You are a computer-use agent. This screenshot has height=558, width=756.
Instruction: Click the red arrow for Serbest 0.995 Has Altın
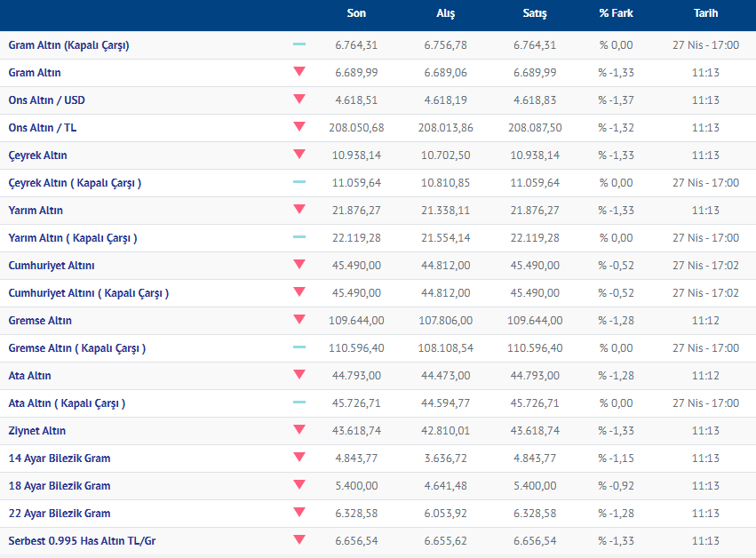click(298, 540)
